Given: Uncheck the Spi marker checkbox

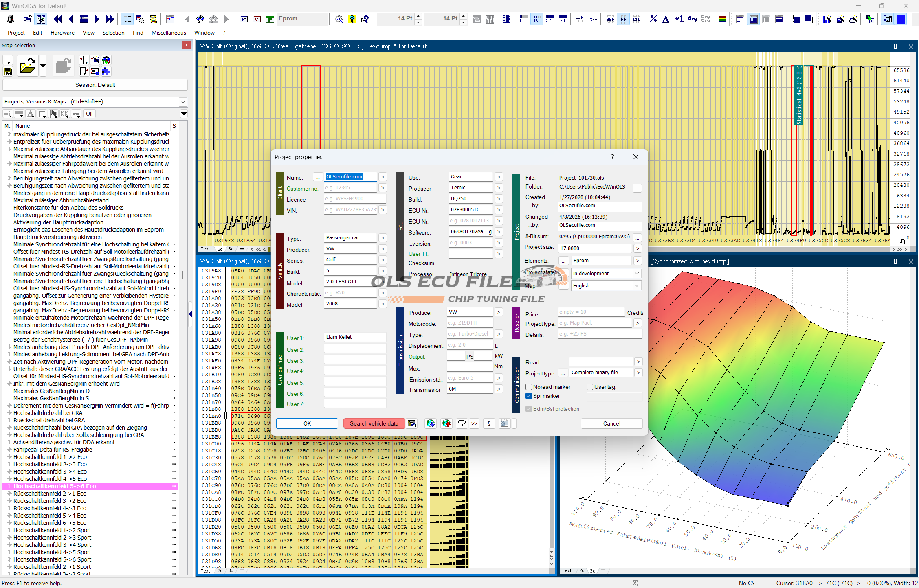Looking at the screenshot, I should (x=529, y=396).
